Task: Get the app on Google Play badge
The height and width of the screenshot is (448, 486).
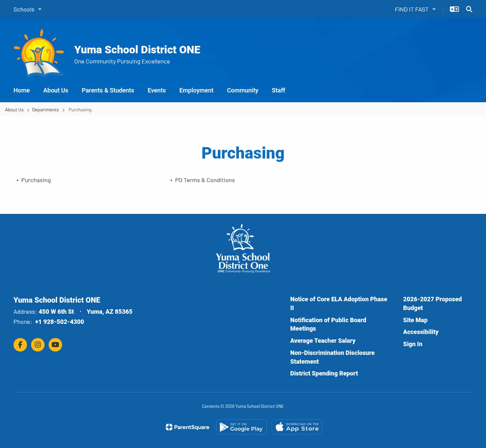Action: (x=241, y=427)
